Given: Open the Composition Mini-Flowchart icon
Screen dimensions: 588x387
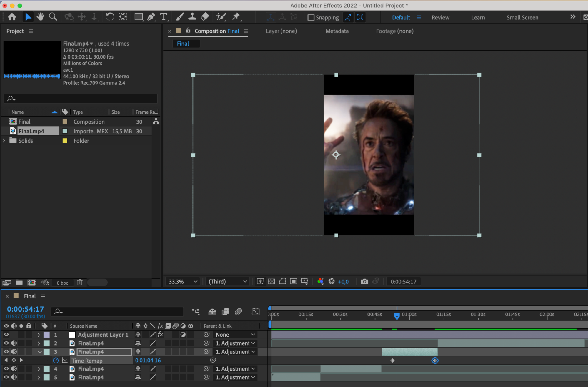Looking at the screenshot, I should [195, 311].
